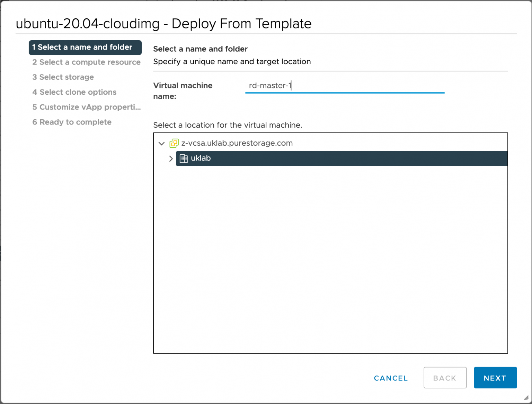The width and height of the screenshot is (532, 404).
Task: Click CANCEL to dismiss the wizard
Action: [390, 378]
